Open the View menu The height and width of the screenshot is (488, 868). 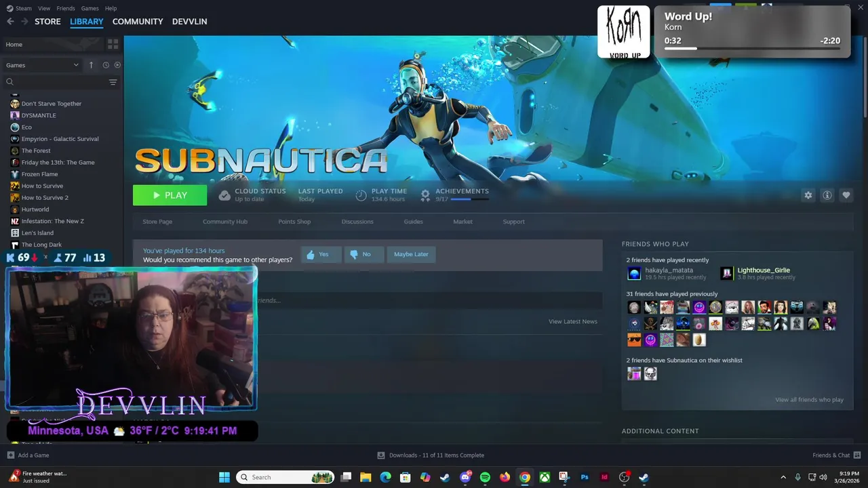click(44, 8)
